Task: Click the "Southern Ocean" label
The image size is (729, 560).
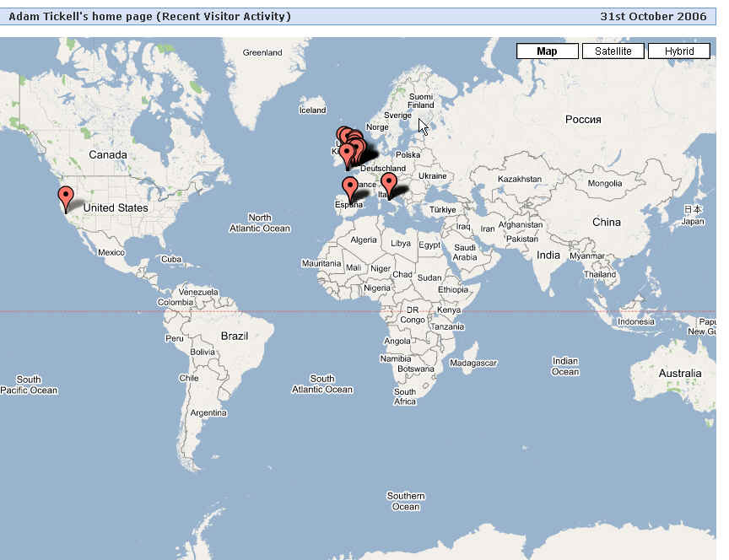Action: [406, 502]
